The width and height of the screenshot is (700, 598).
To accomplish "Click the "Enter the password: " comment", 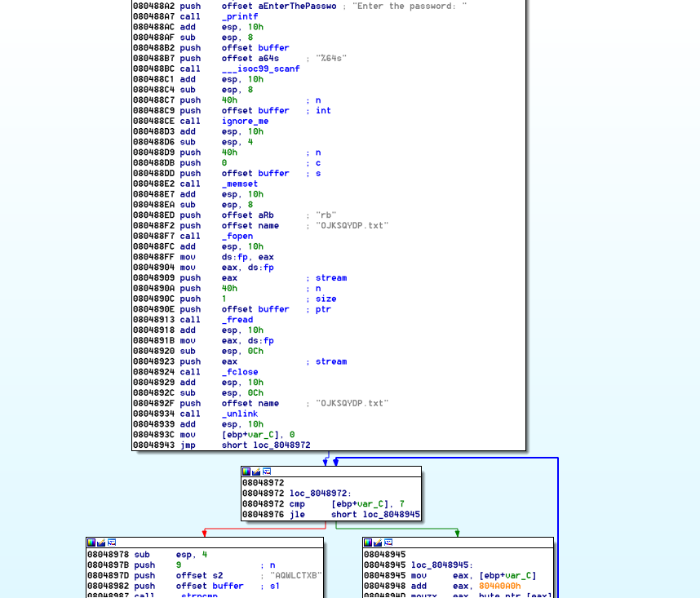I will tap(410, 7).
